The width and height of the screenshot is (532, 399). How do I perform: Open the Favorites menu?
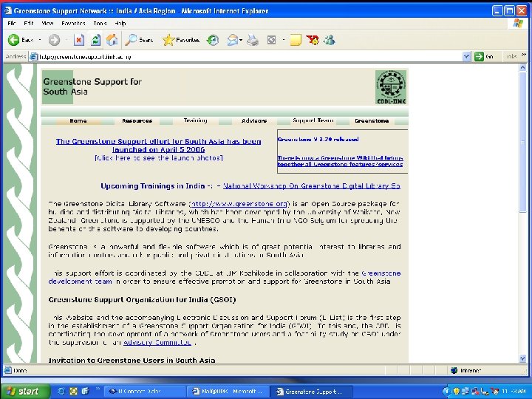pyautogui.click(x=73, y=23)
